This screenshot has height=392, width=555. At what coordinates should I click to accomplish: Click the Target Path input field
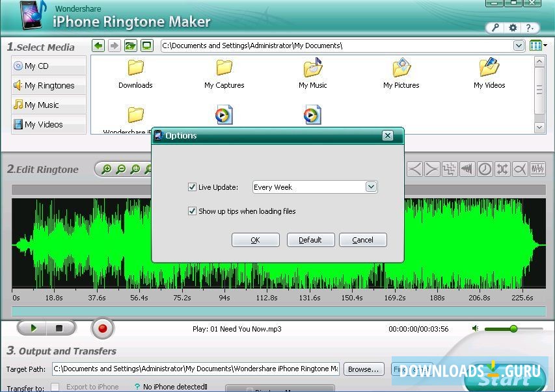[x=196, y=369]
